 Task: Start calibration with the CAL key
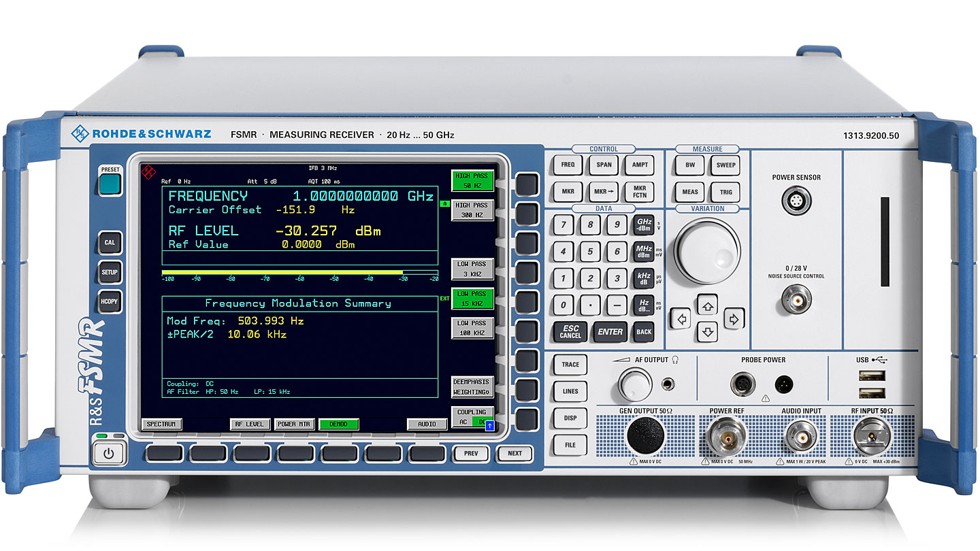(x=110, y=243)
